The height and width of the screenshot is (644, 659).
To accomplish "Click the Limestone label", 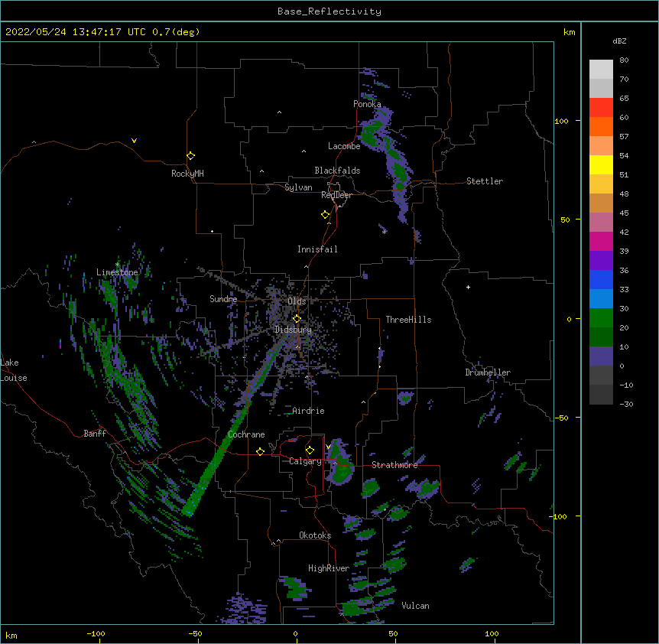I will pyautogui.click(x=117, y=272).
